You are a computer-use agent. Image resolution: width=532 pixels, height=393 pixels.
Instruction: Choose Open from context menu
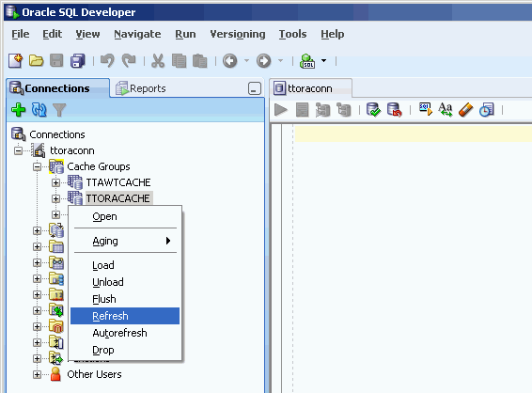tap(125, 216)
